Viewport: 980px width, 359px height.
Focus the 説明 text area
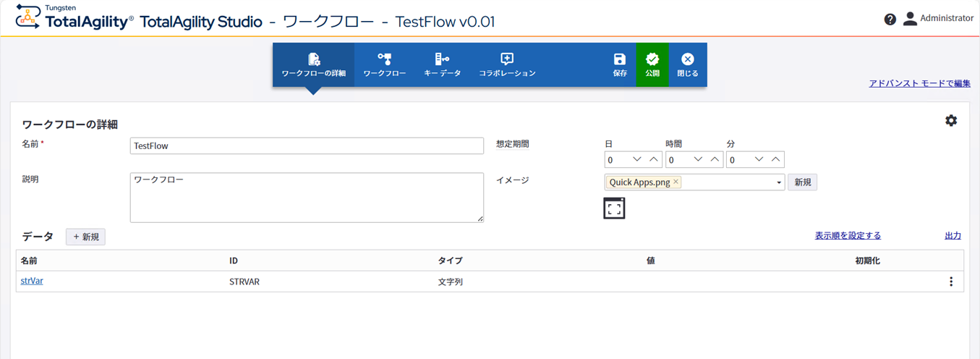(307, 197)
